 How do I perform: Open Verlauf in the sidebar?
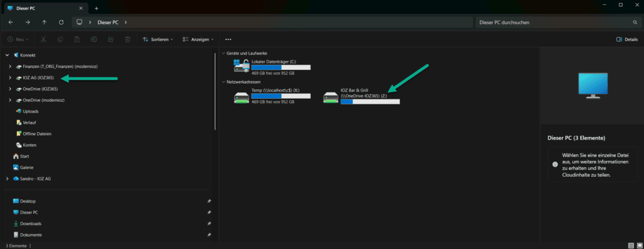point(26,123)
